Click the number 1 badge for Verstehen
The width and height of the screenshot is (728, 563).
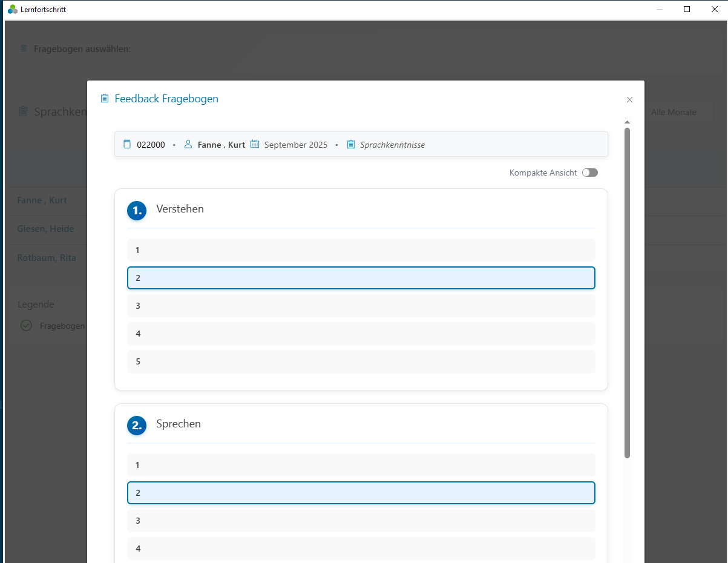[x=137, y=211]
